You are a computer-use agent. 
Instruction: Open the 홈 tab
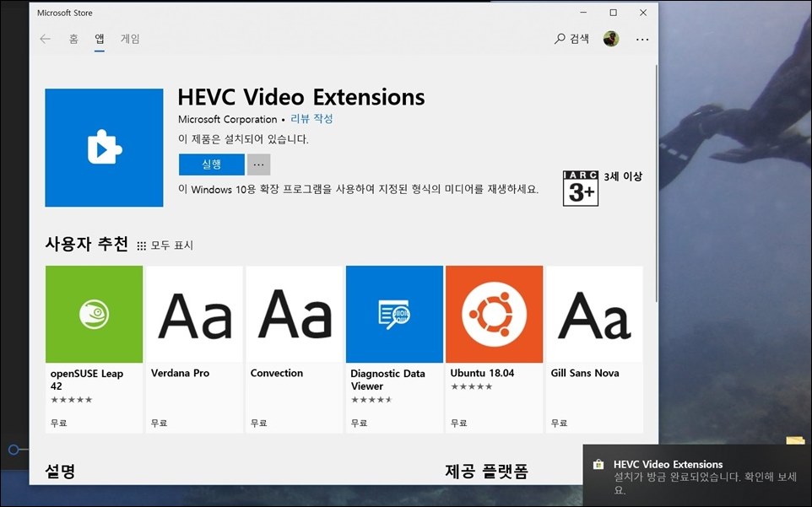tap(73, 39)
